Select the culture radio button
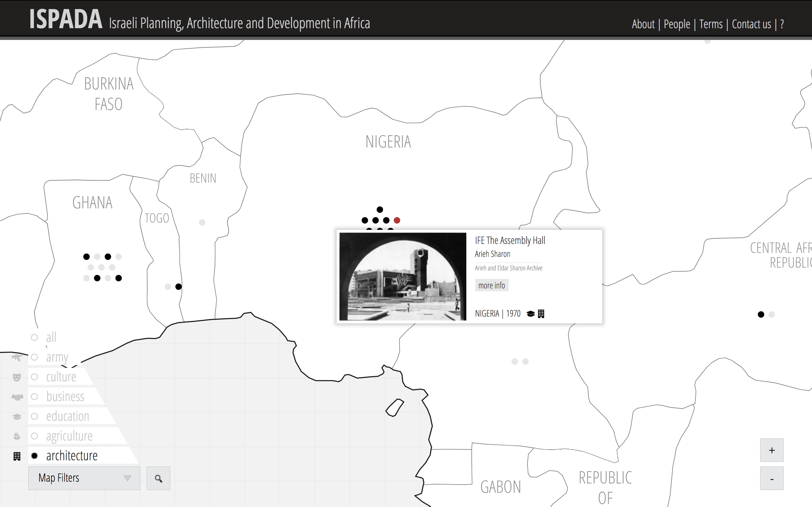The width and height of the screenshot is (812, 507). click(x=34, y=377)
